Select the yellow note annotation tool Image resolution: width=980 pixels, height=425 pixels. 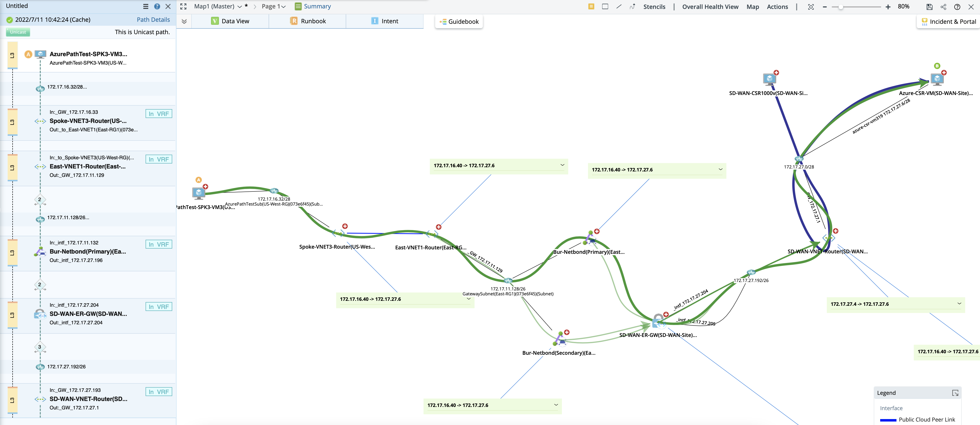pos(591,6)
